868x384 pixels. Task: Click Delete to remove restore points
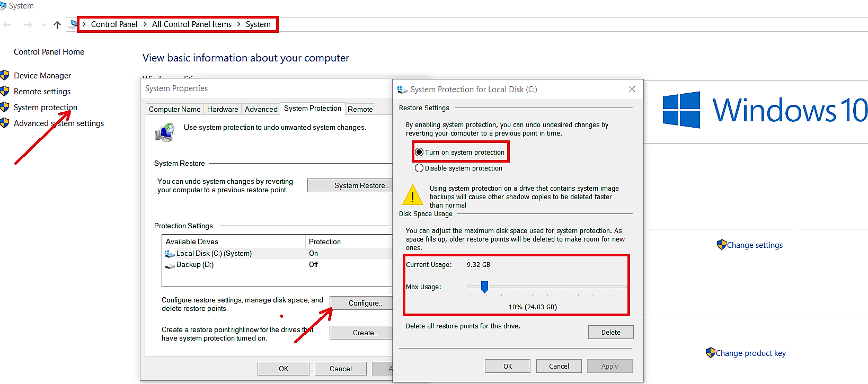pos(611,332)
